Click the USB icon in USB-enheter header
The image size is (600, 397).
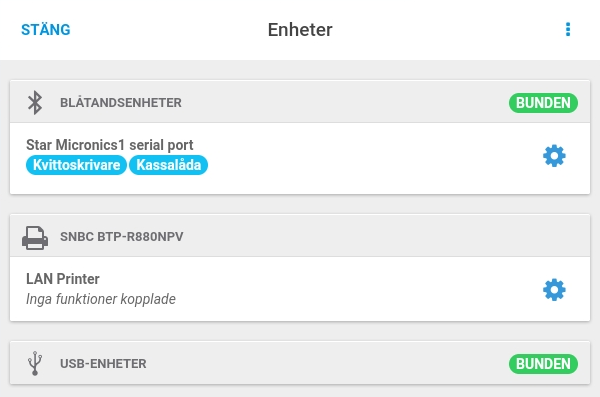(x=35, y=363)
